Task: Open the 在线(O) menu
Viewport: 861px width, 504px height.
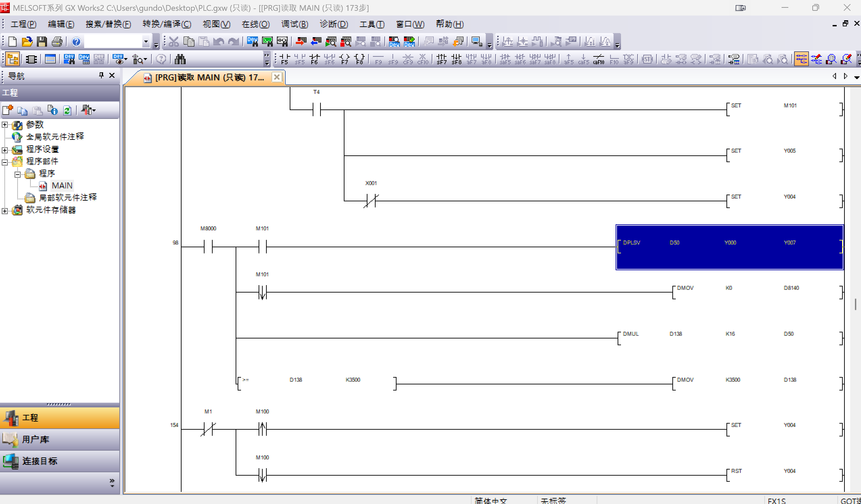Action: coord(256,24)
